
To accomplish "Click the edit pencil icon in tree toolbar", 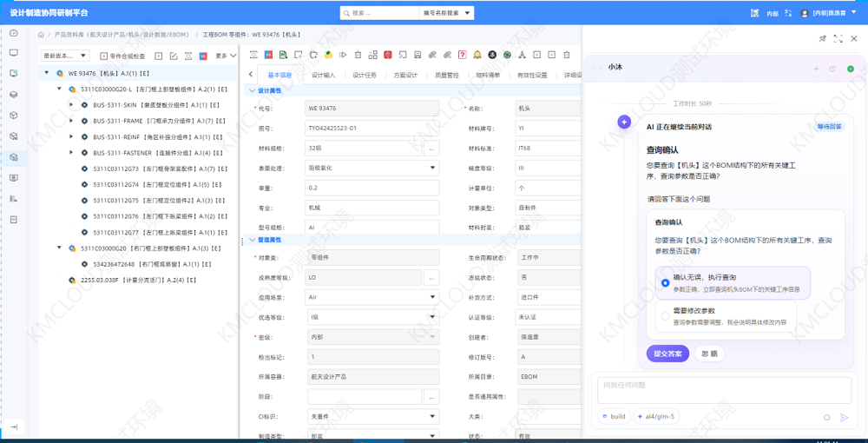I will 174,56.
